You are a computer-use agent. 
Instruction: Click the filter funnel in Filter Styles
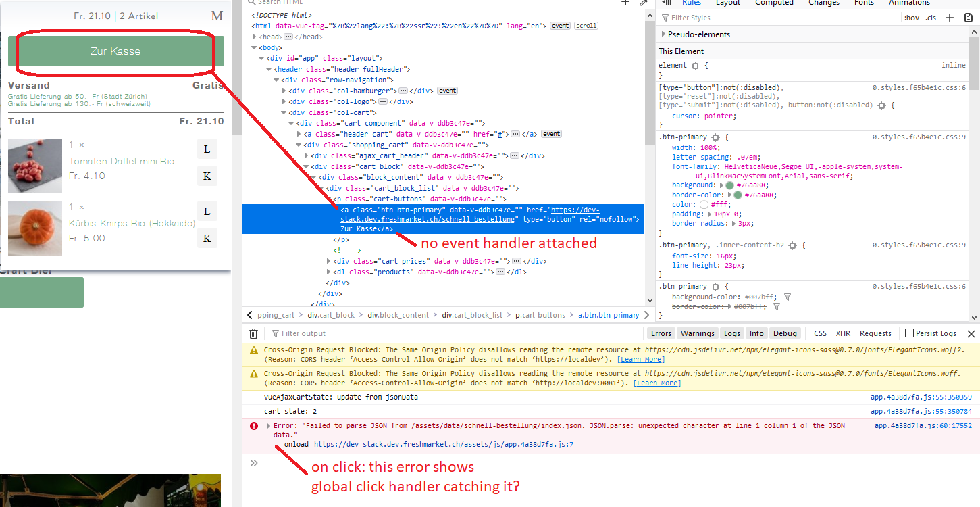click(x=666, y=17)
